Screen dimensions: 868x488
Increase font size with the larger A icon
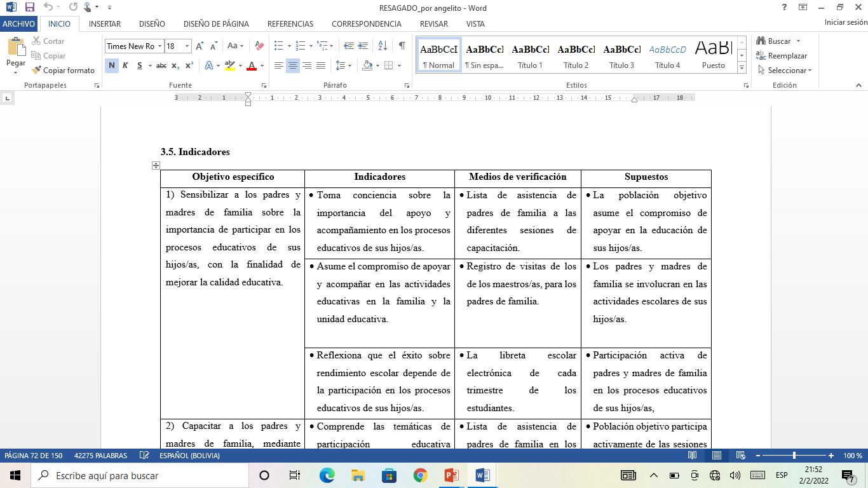200,46
